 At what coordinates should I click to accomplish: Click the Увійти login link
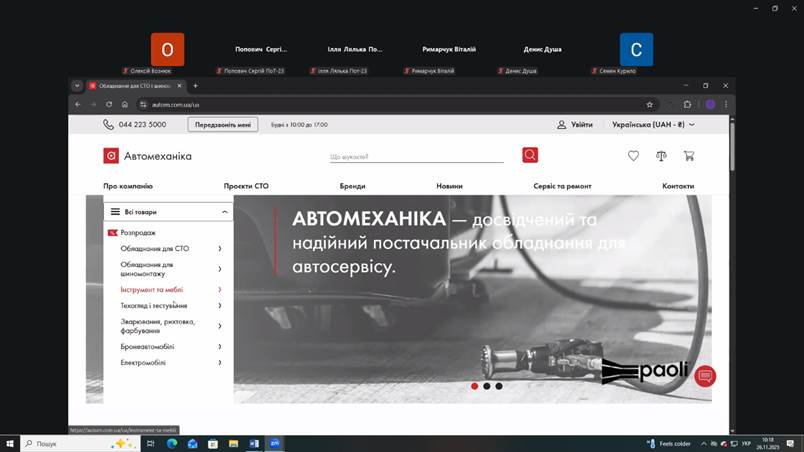click(x=575, y=125)
